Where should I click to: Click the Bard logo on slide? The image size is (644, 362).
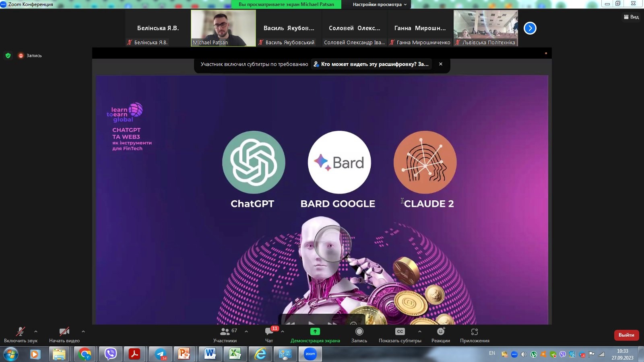pyautogui.click(x=339, y=162)
